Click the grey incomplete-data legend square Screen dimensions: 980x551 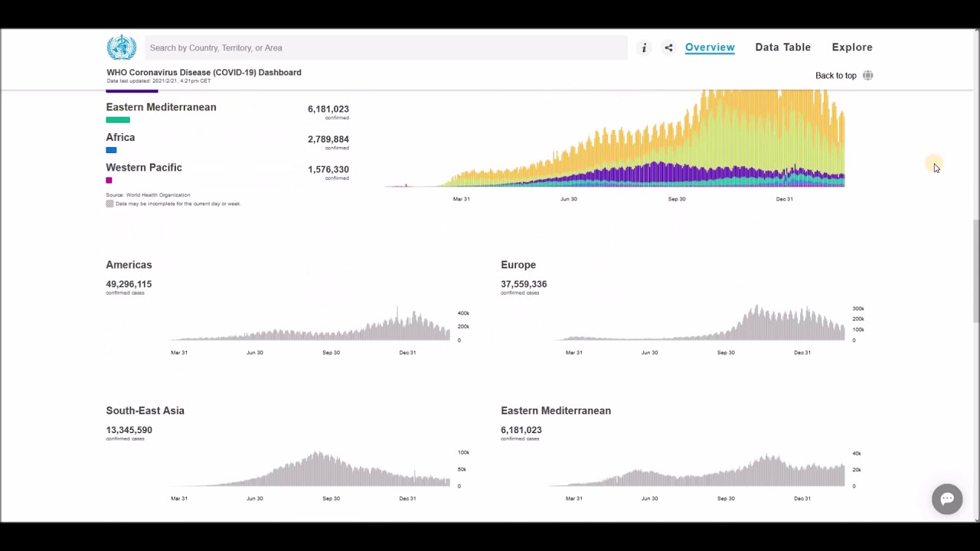(109, 204)
